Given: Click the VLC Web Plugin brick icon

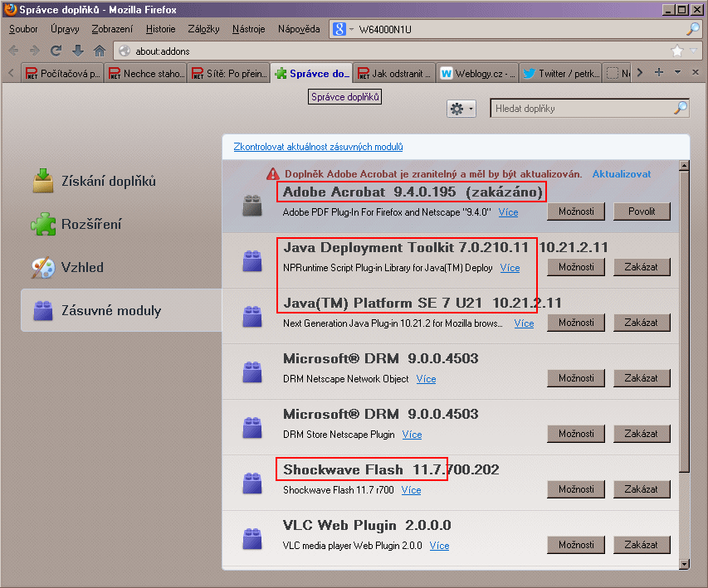Looking at the screenshot, I should click(x=252, y=538).
